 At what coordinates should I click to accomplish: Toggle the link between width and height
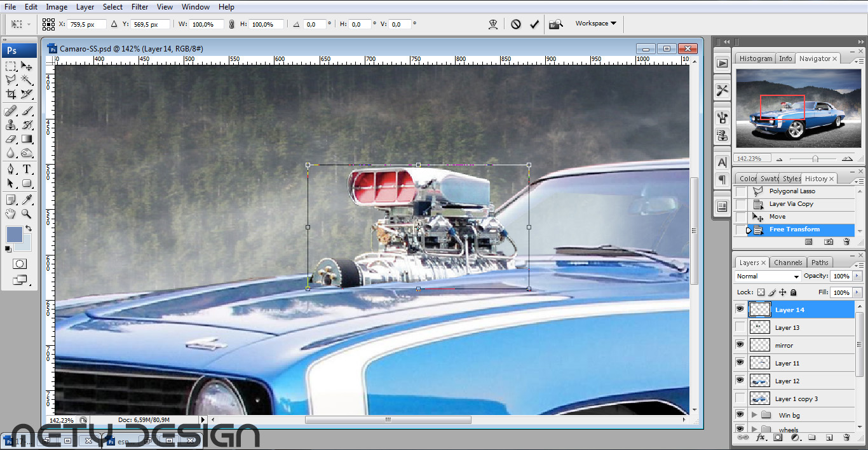pyautogui.click(x=231, y=24)
